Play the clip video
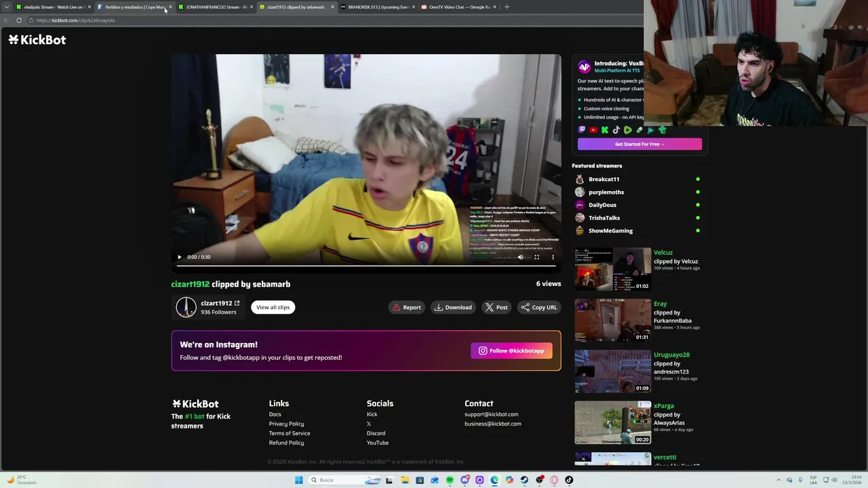868x488 pixels. point(179,257)
